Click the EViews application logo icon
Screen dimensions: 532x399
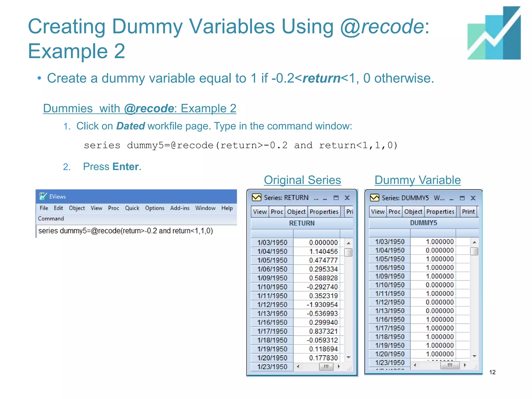point(43,196)
